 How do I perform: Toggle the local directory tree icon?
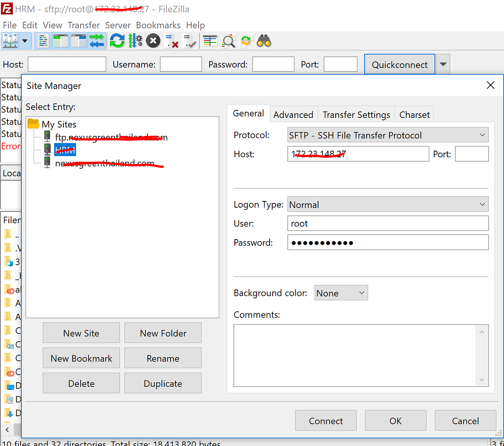[x=61, y=41]
